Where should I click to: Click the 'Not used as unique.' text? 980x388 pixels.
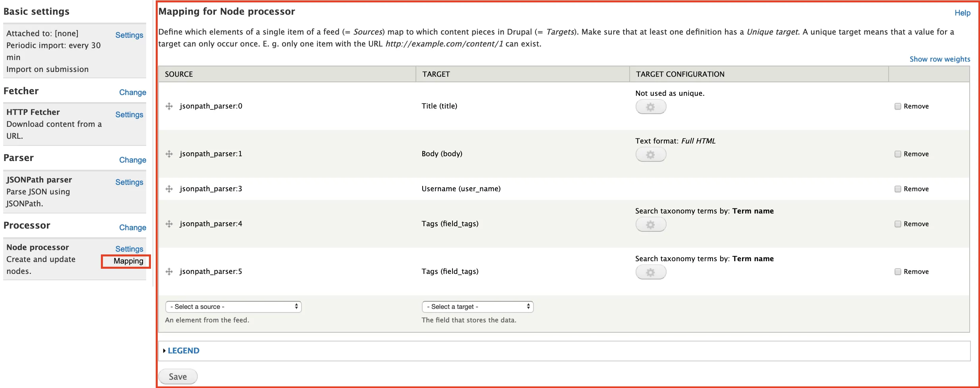tap(670, 93)
